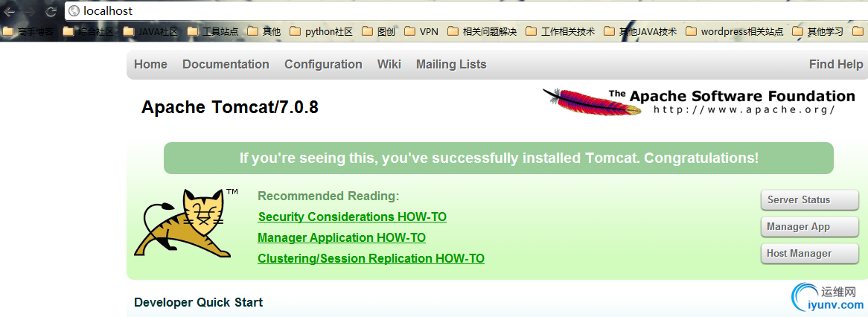868x317 pixels.
Task: Click the globe icon in address bar
Action: (x=74, y=11)
